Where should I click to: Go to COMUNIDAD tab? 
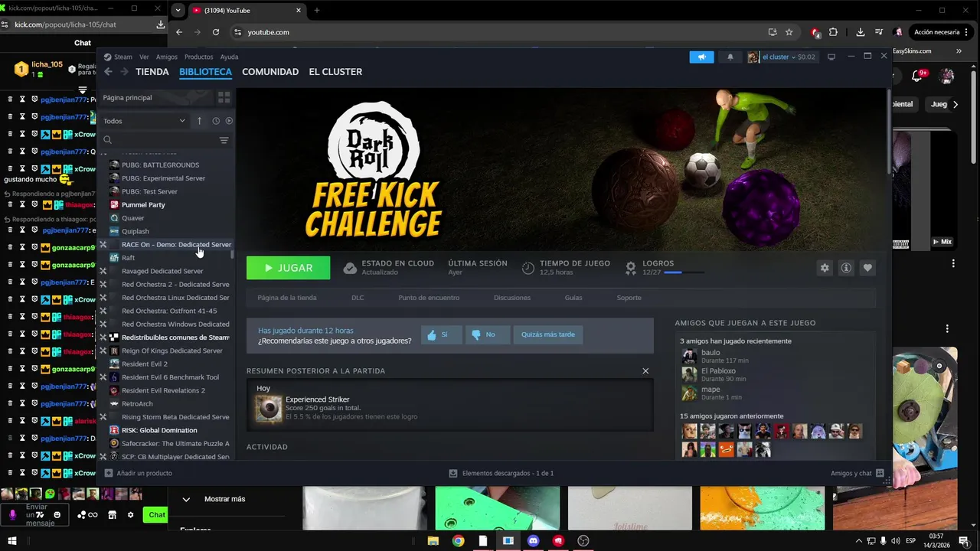(x=270, y=72)
